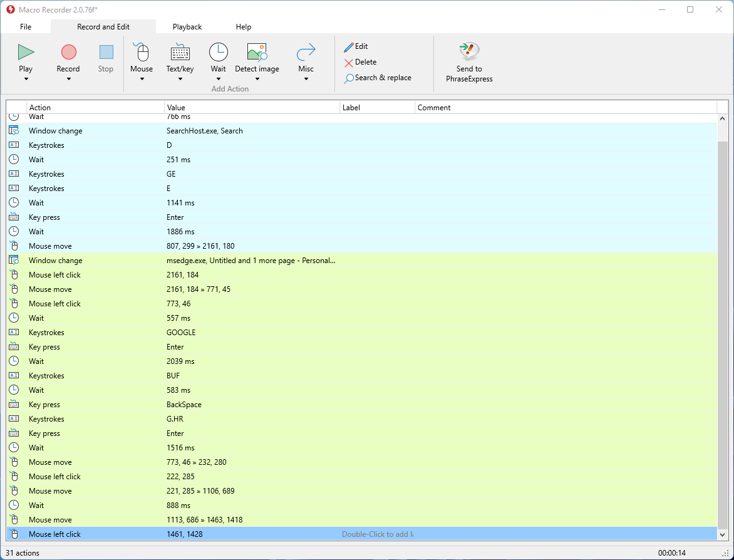Select the Keystrokes BUF row
The width and height of the screenshot is (734, 560).
click(x=362, y=375)
